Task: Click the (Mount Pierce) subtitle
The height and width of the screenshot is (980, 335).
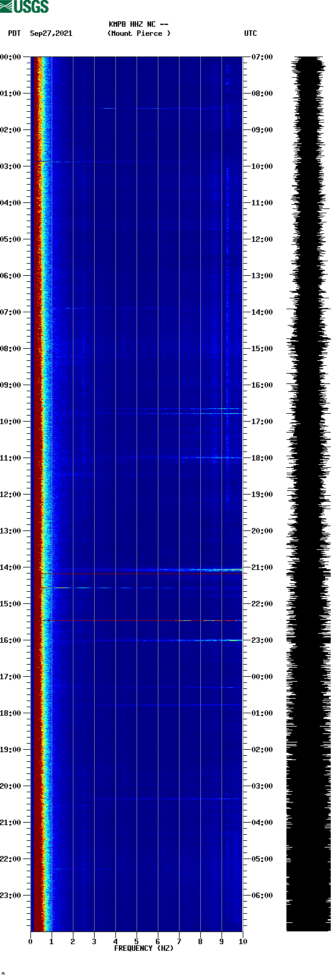Action: (x=139, y=33)
